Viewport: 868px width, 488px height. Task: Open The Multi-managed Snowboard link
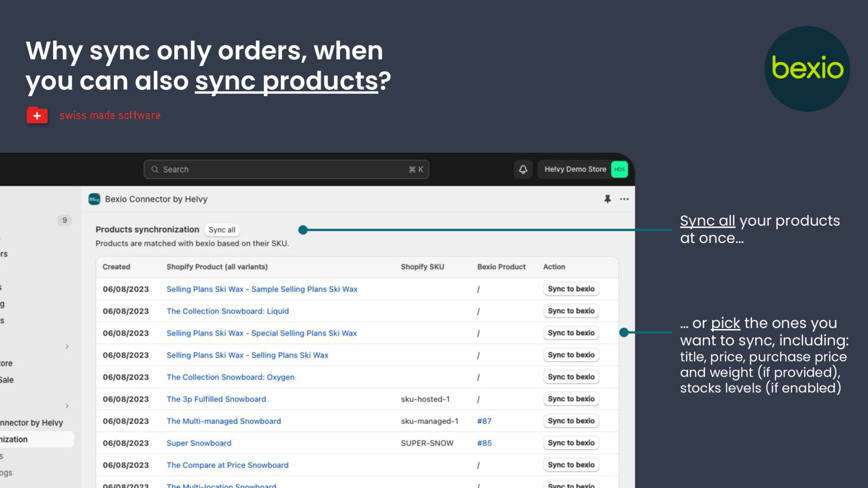pos(224,421)
